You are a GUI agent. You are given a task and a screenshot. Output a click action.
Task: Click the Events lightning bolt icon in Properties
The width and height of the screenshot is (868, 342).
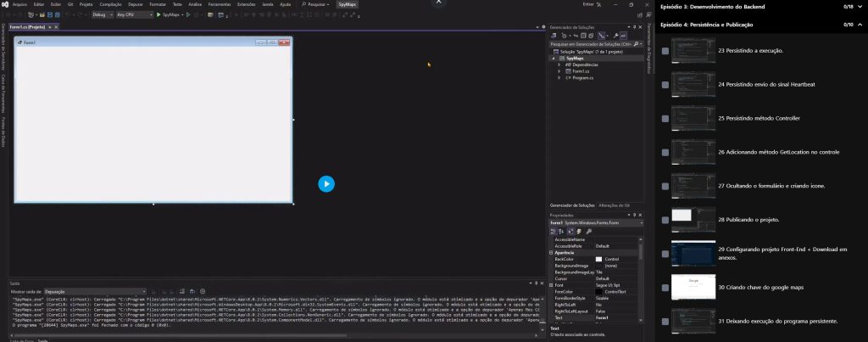click(x=579, y=232)
